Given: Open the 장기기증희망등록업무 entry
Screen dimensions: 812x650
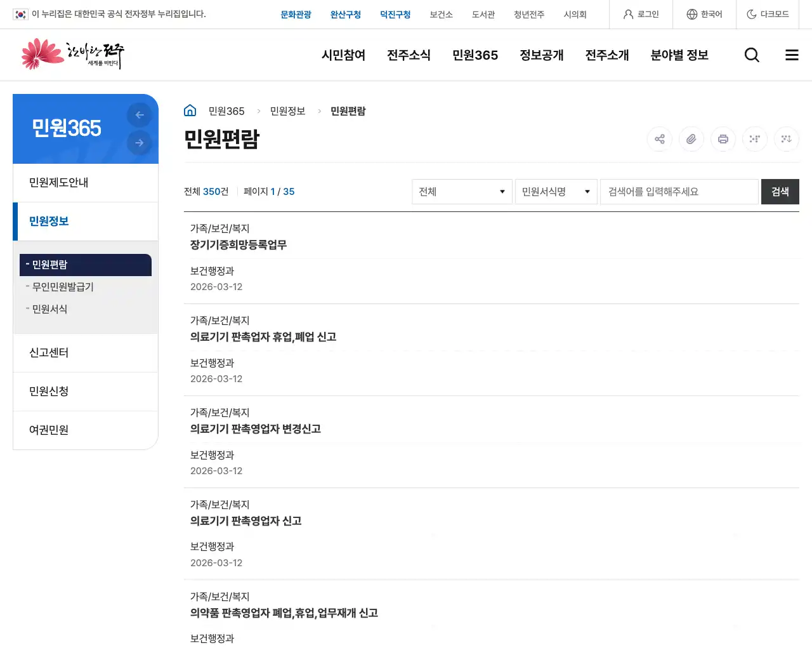Looking at the screenshot, I should (x=239, y=245).
